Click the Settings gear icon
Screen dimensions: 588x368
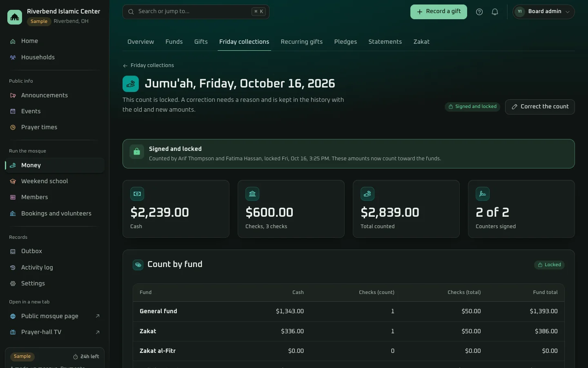click(13, 283)
